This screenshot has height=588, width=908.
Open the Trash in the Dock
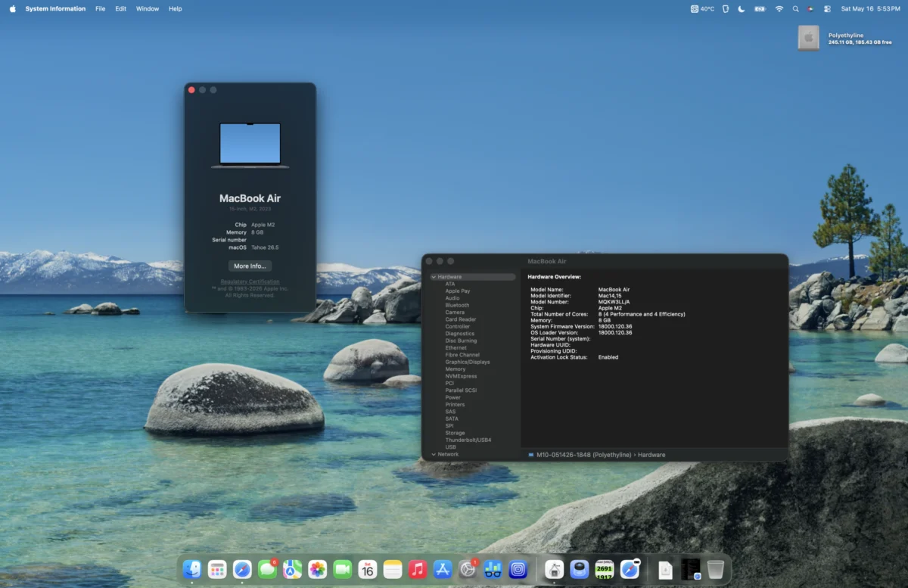tap(716, 569)
